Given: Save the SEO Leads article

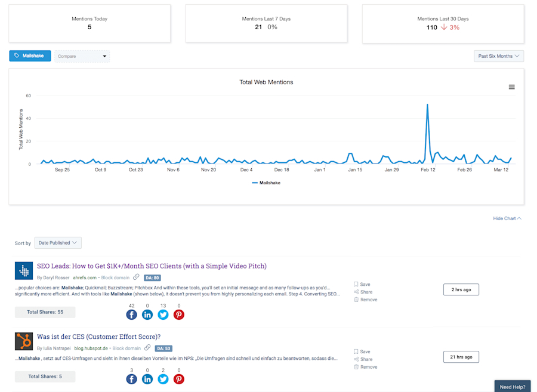Looking at the screenshot, I should tap(362, 284).
